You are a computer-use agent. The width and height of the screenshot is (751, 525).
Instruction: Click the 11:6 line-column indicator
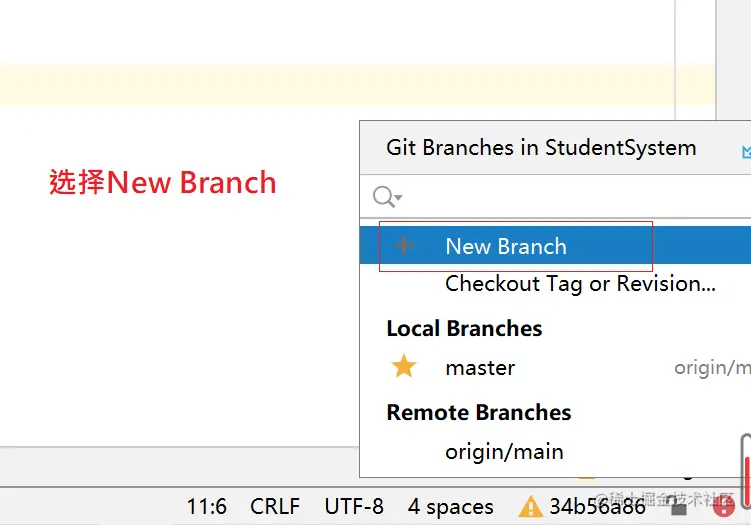coord(206,507)
